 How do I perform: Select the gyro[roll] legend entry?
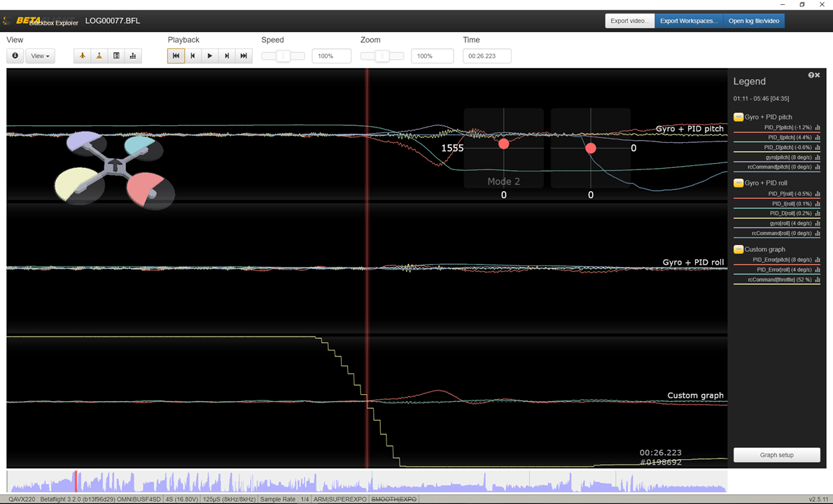(791, 223)
